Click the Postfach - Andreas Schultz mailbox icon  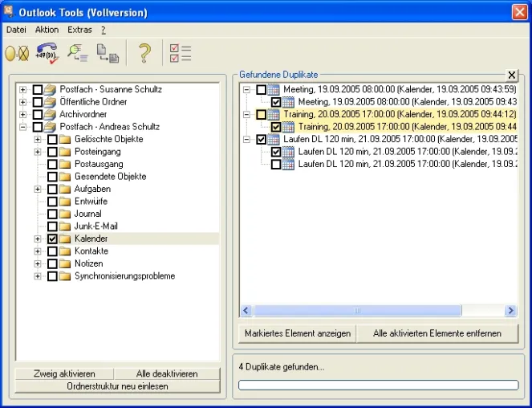50,127
